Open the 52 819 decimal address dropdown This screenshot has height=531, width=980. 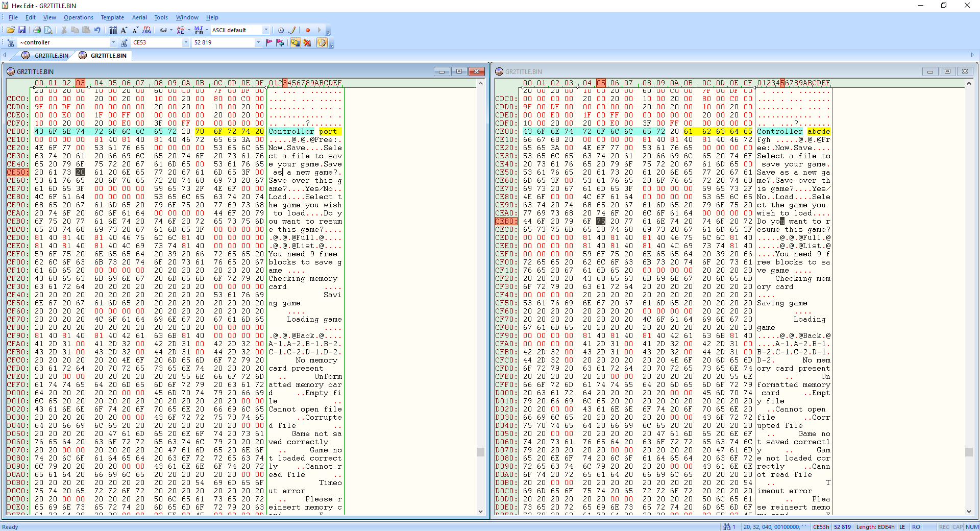tap(258, 42)
